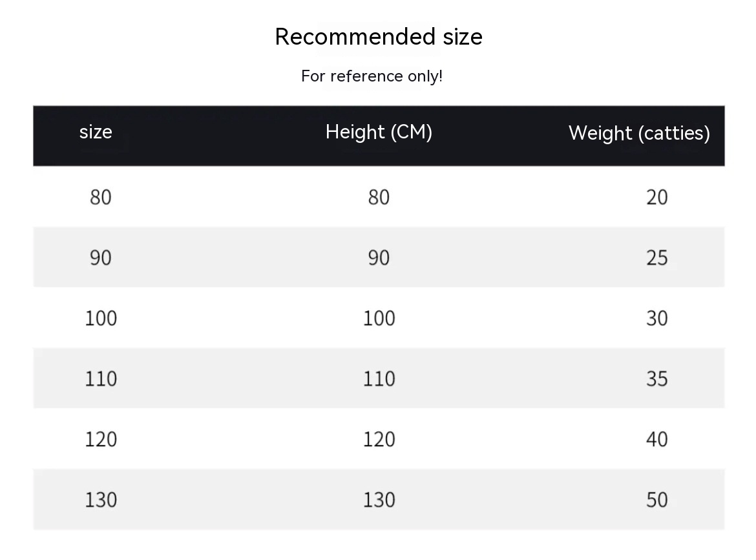Select size column value 130
The width and height of the screenshot is (756, 560).
point(101,500)
